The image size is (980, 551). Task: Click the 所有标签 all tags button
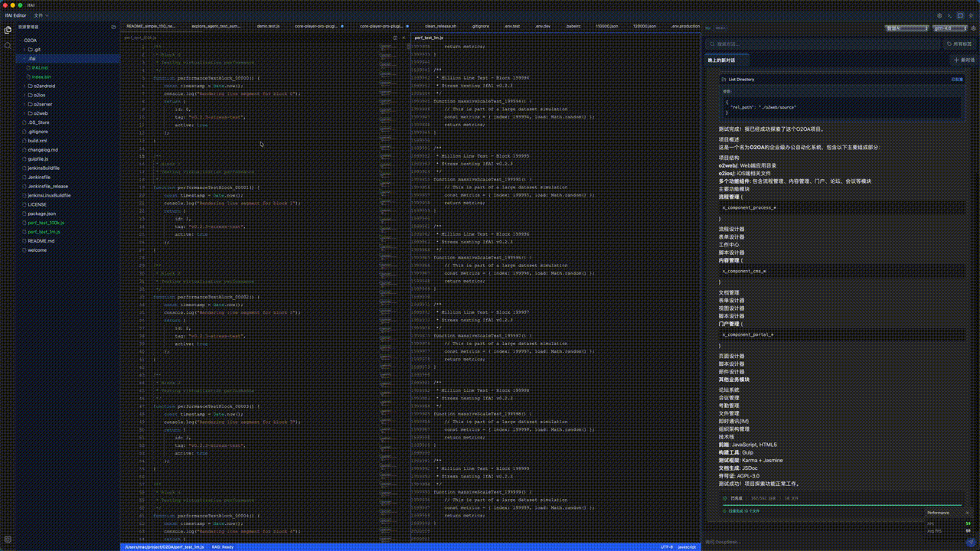coord(960,44)
